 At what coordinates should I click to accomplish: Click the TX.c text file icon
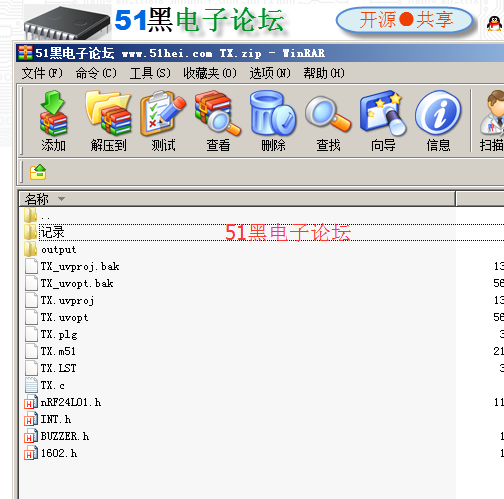tap(31, 385)
